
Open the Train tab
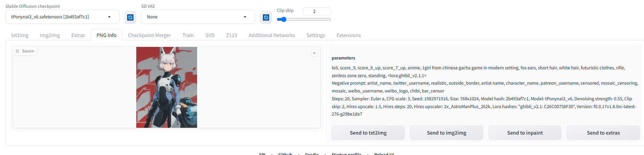tap(188, 35)
